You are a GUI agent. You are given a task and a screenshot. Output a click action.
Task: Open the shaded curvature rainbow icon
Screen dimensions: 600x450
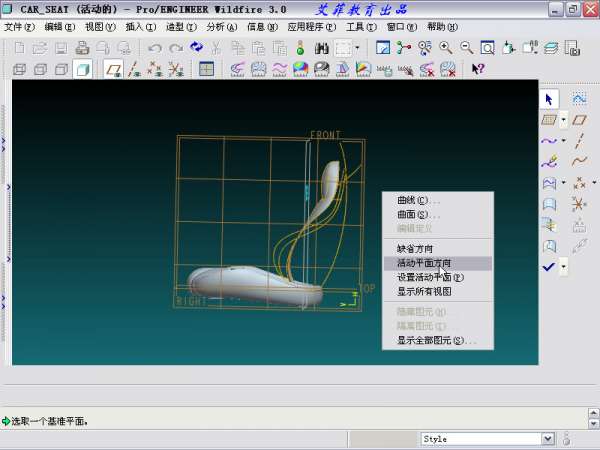click(301, 69)
